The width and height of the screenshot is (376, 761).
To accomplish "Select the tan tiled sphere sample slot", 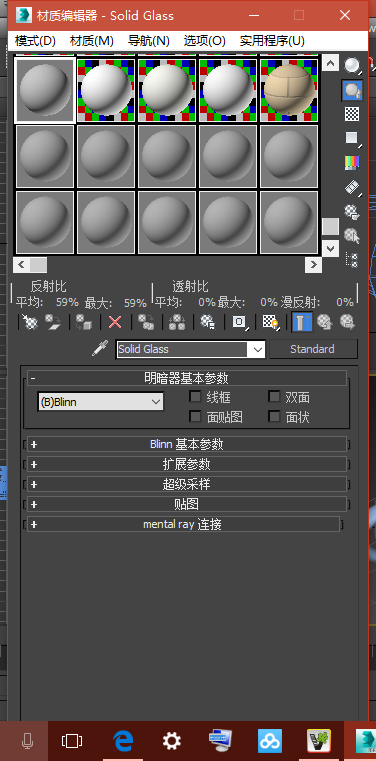I will pos(289,90).
